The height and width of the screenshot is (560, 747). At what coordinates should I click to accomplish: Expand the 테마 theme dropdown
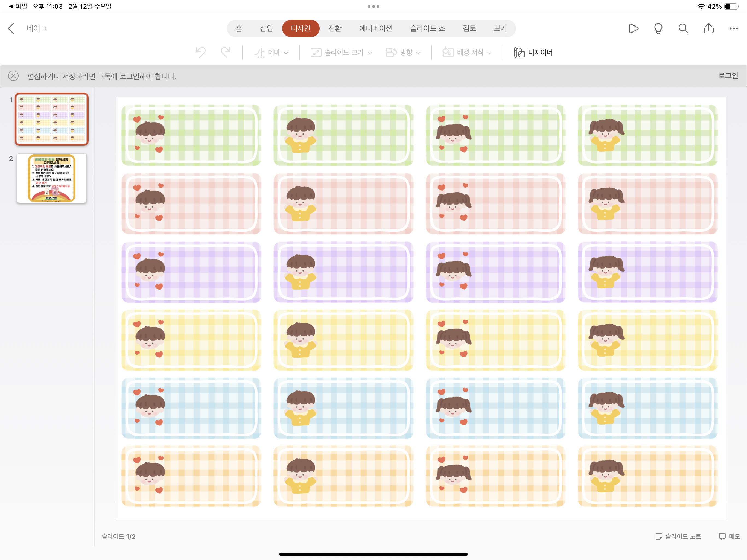pyautogui.click(x=271, y=52)
